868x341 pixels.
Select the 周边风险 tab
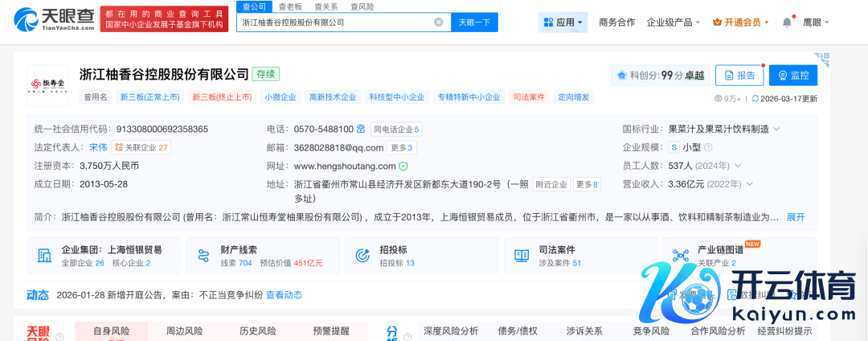coord(184,331)
